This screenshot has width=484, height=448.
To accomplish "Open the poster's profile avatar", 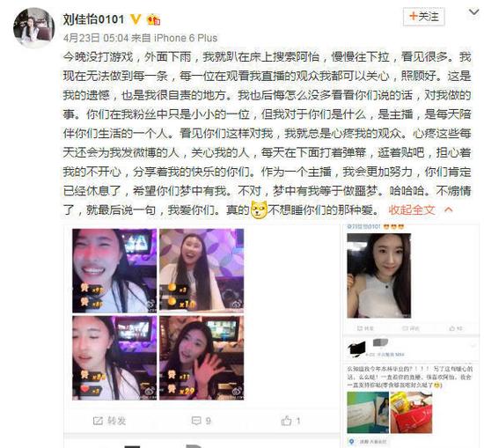I will [34, 27].
